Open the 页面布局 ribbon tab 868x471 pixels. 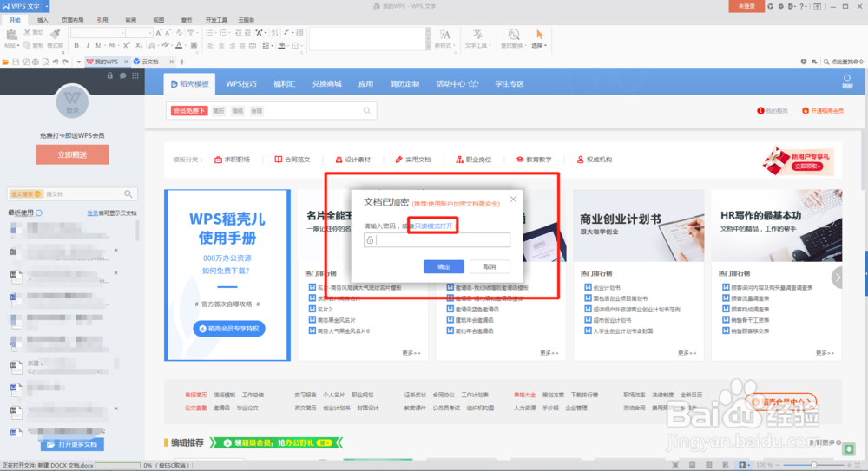pos(73,20)
